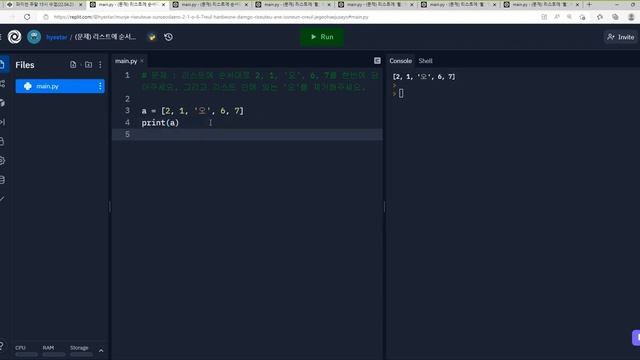The width and height of the screenshot is (640, 360).
Task: Create a new file in Files
Action: (73, 64)
